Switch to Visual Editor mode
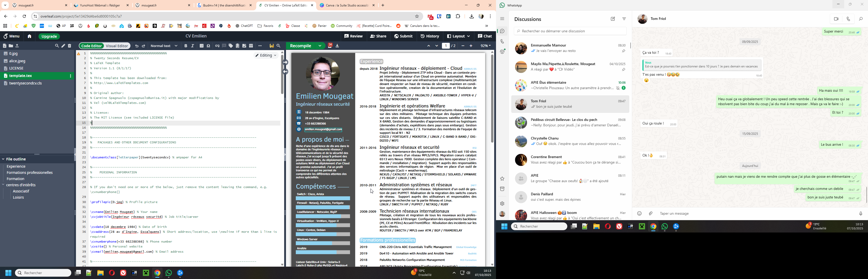The height and width of the screenshot is (279, 868). (x=117, y=46)
